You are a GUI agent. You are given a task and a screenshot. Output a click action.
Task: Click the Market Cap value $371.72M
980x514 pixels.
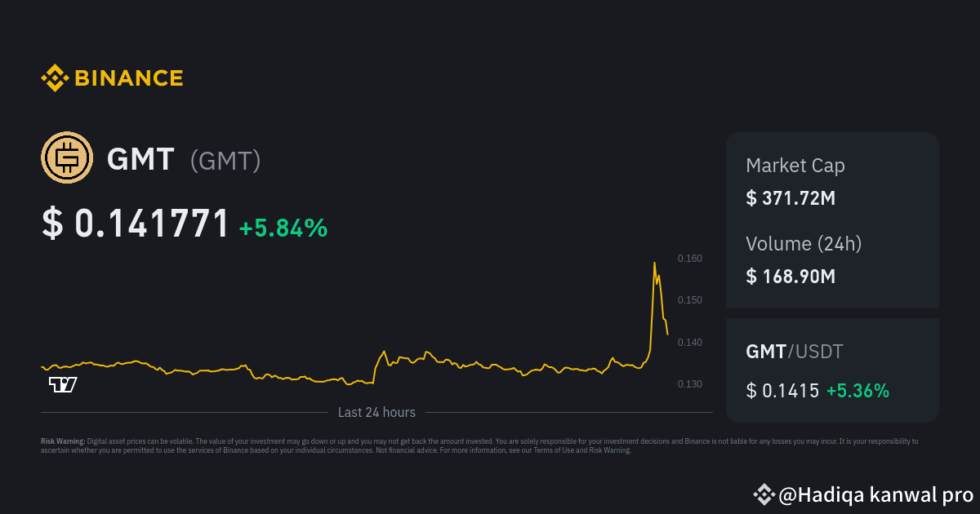(790, 197)
